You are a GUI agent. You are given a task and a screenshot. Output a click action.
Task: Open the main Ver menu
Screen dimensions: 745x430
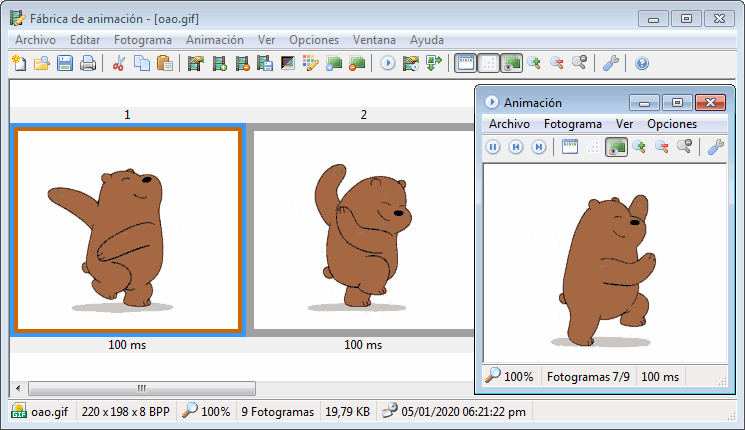(267, 40)
